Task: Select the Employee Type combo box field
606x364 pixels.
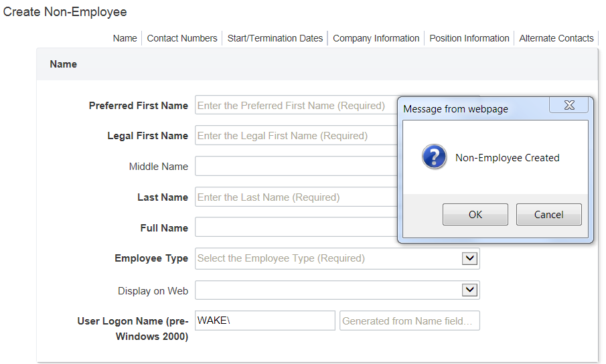Action: click(337, 258)
